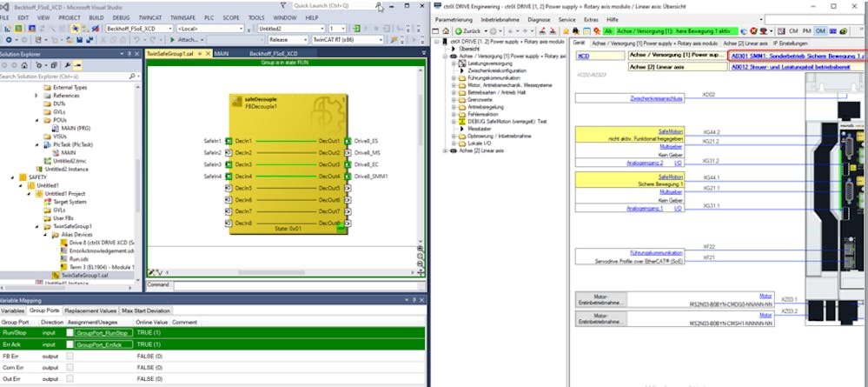Click the Analogeingang 2 link

645,163
